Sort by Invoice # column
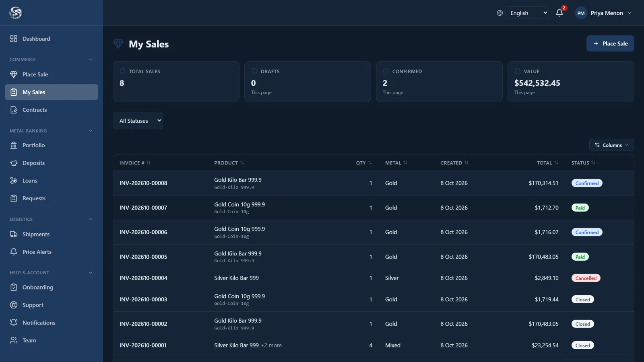Viewport: 644px width, 362px height. point(135,163)
